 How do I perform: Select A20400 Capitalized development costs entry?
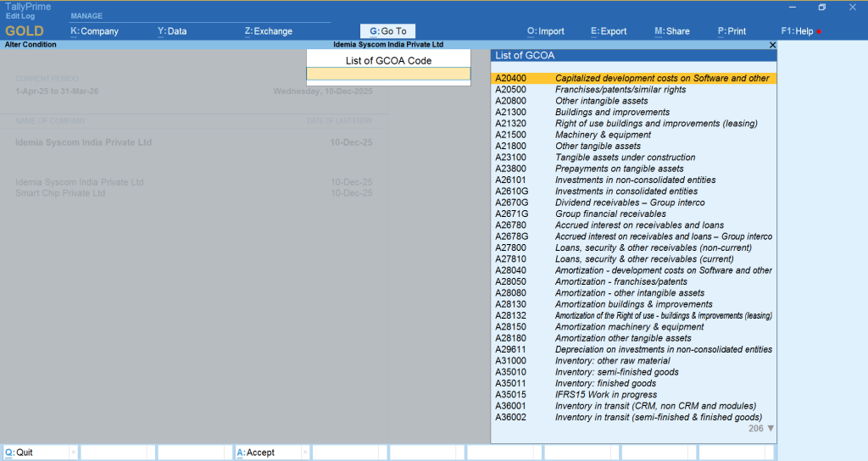(x=632, y=78)
